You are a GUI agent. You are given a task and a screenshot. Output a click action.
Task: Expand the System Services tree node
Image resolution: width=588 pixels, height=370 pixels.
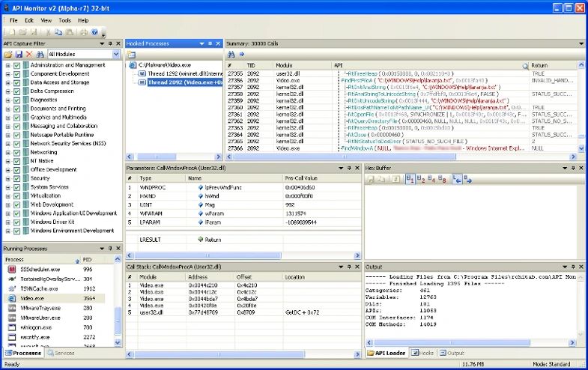click(x=7, y=186)
